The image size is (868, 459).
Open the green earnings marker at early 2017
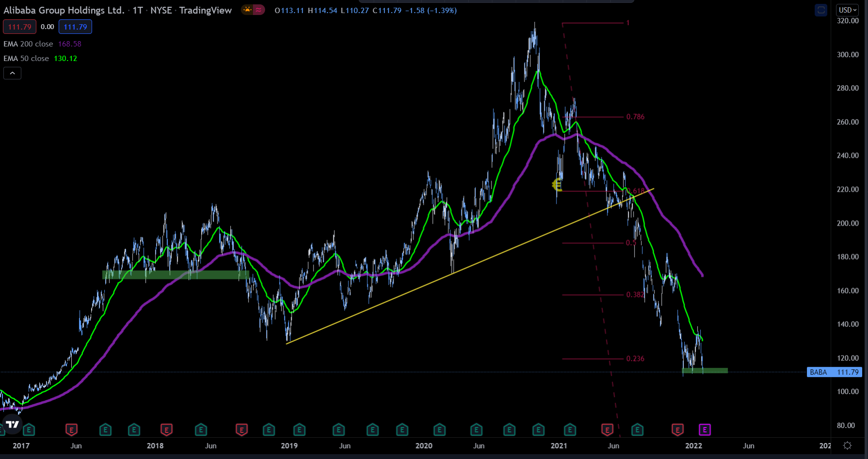(29, 429)
